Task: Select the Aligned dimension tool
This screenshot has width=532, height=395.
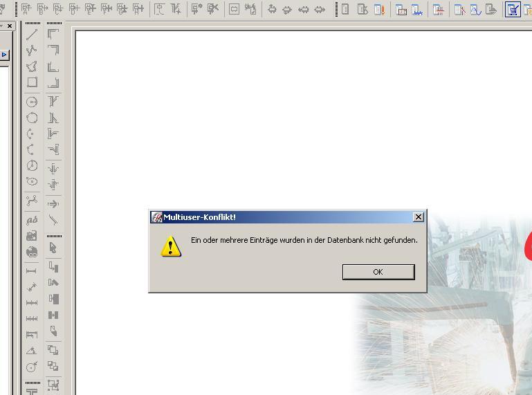Action: coord(32,287)
